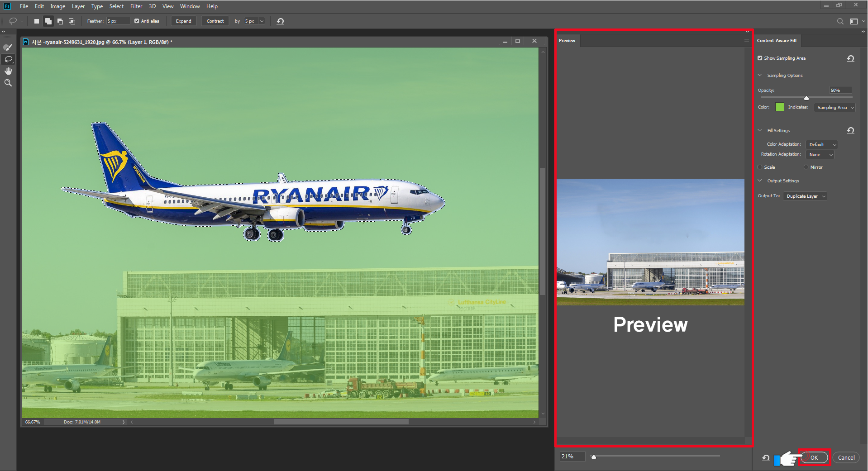
Task: Select the Zoom tool
Action: click(8, 83)
